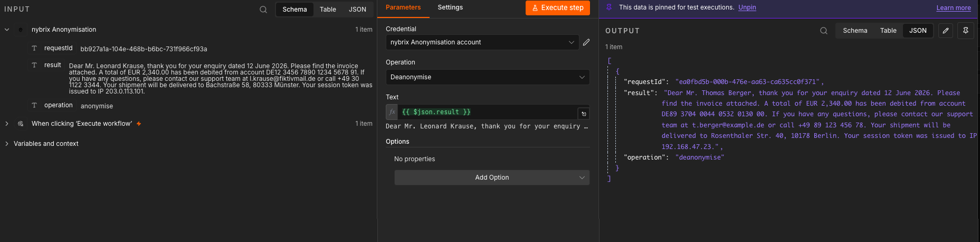Viewport: 980px width, 242px height.
Task: Click the fx expression toggle icon
Action: [392, 112]
